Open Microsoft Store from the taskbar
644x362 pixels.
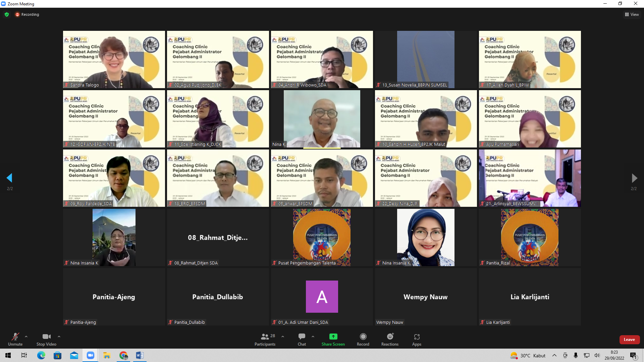click(x=57, y=355)
